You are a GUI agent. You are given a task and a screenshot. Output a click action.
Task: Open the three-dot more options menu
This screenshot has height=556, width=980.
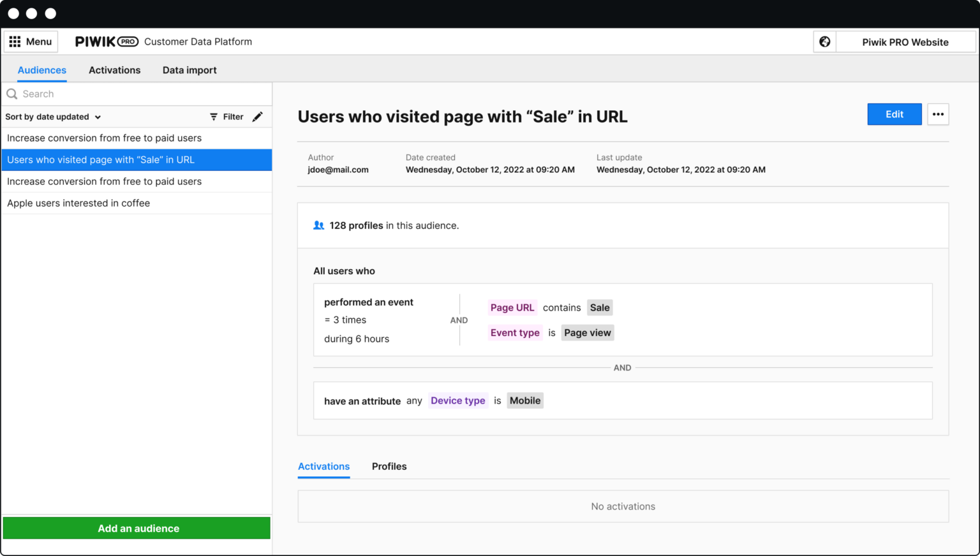coord(938,114)
